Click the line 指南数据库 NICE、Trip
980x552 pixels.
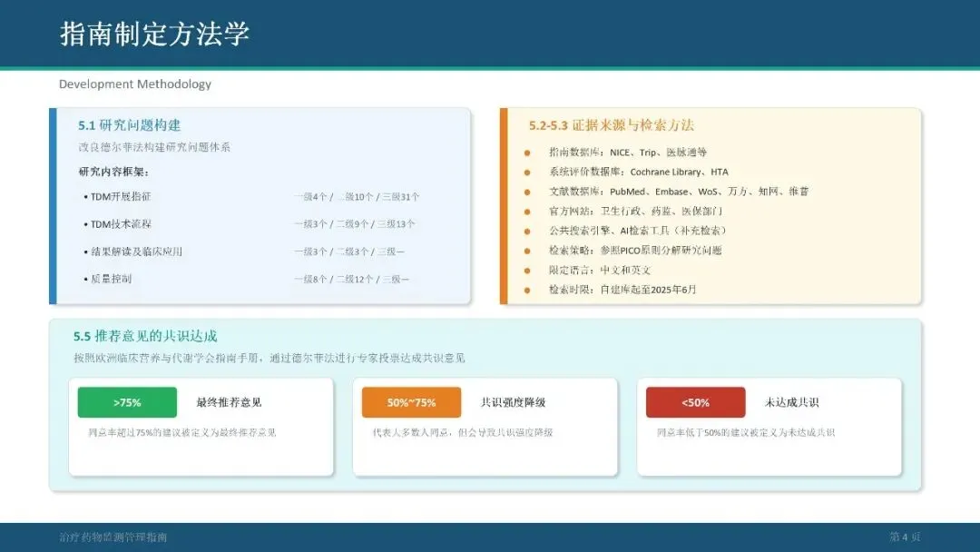[x=628, y=152]
